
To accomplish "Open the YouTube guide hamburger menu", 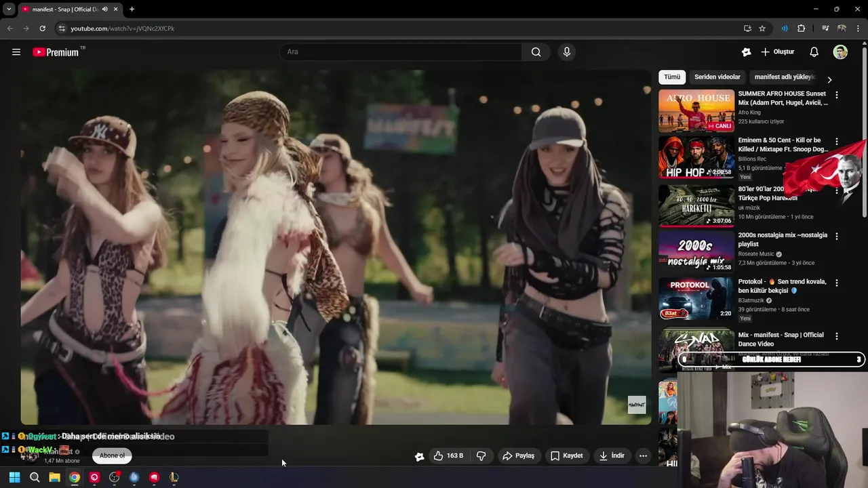I will [x=16, y=52].
